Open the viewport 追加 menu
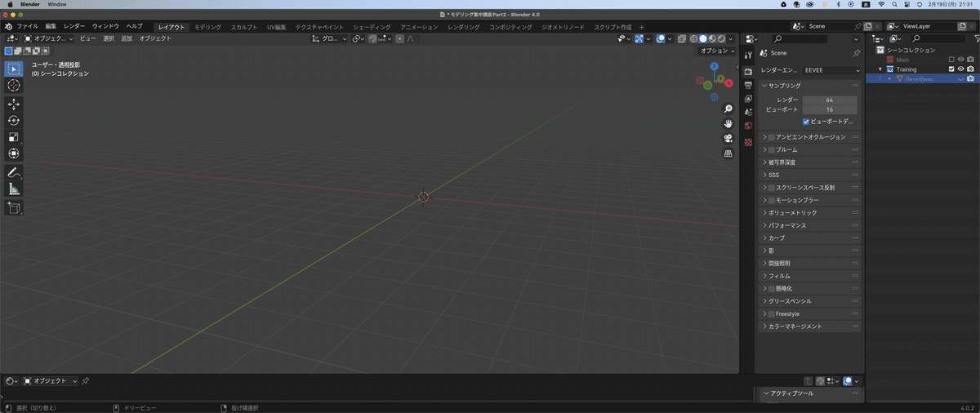 coord(127,38)
